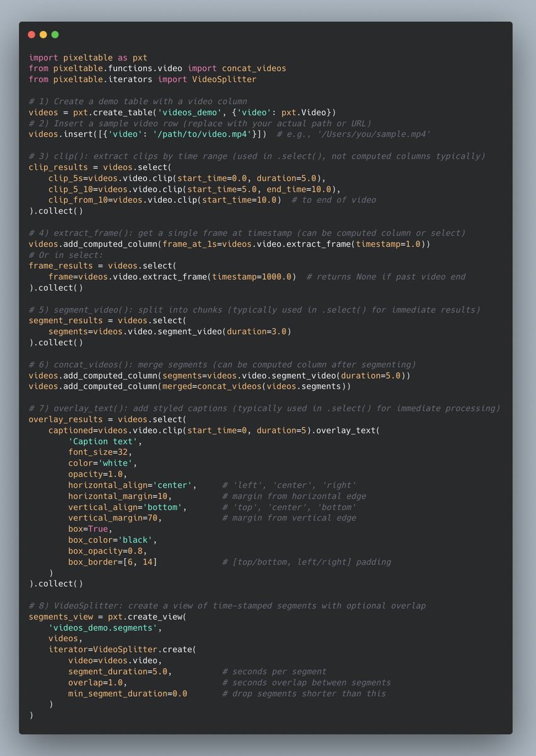Click the red close window dot
This screenshot has height=756, width=536.
pyautogui.click(x=31, y=35)
